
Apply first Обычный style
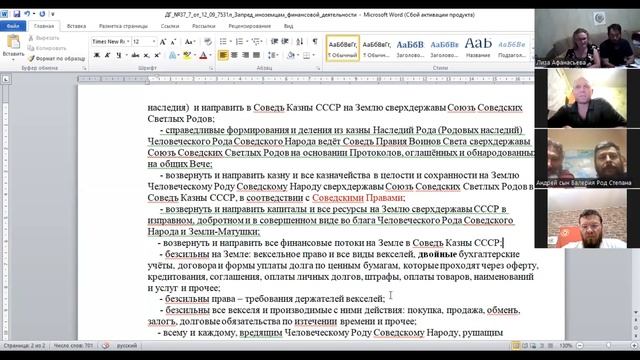(x=343, y=48)
